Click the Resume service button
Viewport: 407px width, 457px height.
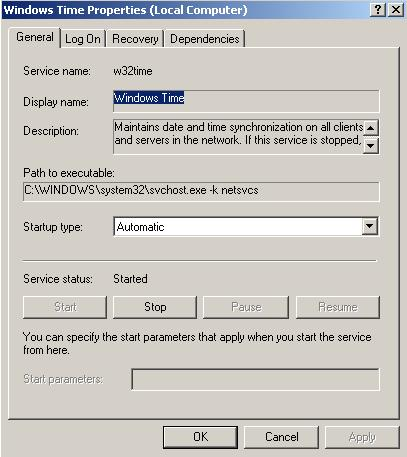338,307
